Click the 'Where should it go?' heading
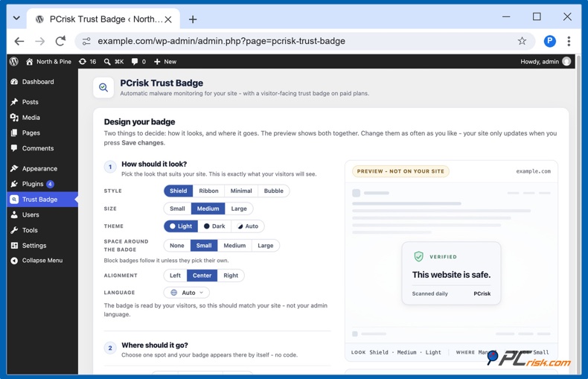Screen dimensions: 588x379 [x=155, y=345]
